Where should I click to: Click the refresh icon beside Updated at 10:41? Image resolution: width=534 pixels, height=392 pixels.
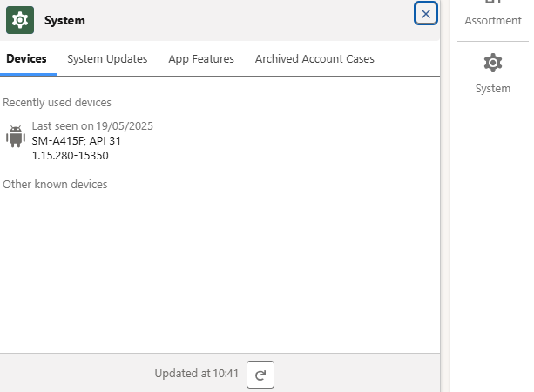(260, 374)
